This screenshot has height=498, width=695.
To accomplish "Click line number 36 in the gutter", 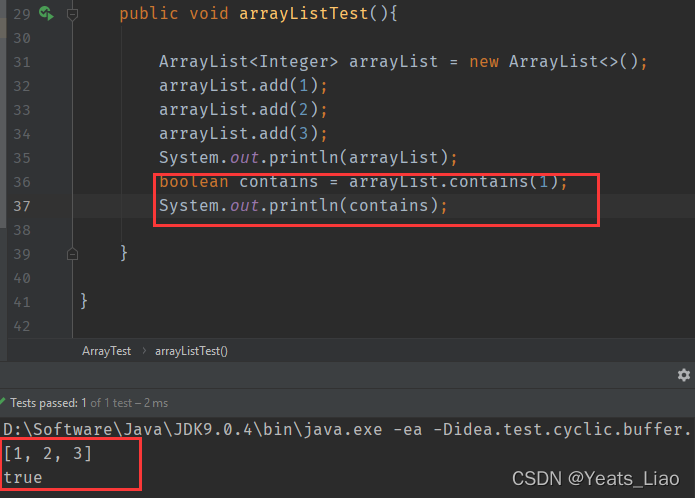I will [x=22, y=182].
